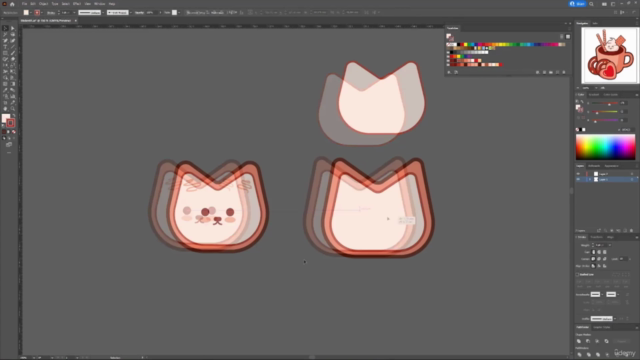Open variable width profile dropdown
Screen dimensions: 640x360
coord(103,13)
